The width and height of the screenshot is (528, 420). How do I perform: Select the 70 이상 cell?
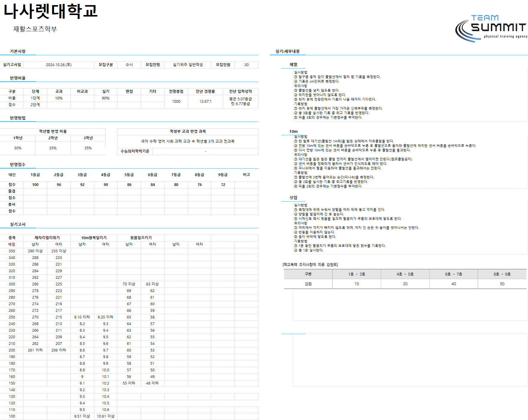pos(129,284)
